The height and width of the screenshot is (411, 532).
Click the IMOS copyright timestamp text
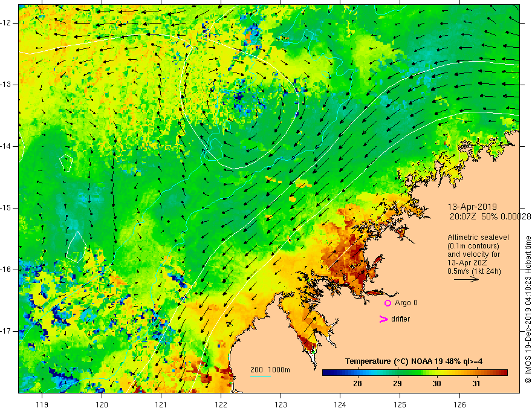528,309
